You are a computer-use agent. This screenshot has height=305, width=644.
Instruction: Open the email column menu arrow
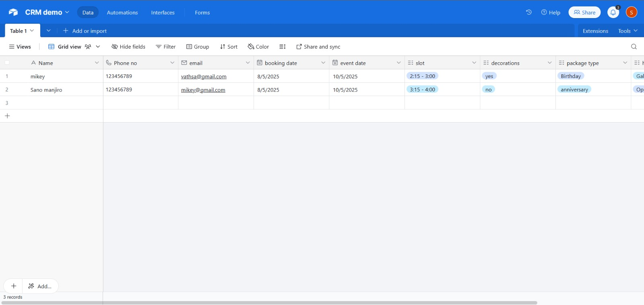pyautogui.click(x=248, y=63)
